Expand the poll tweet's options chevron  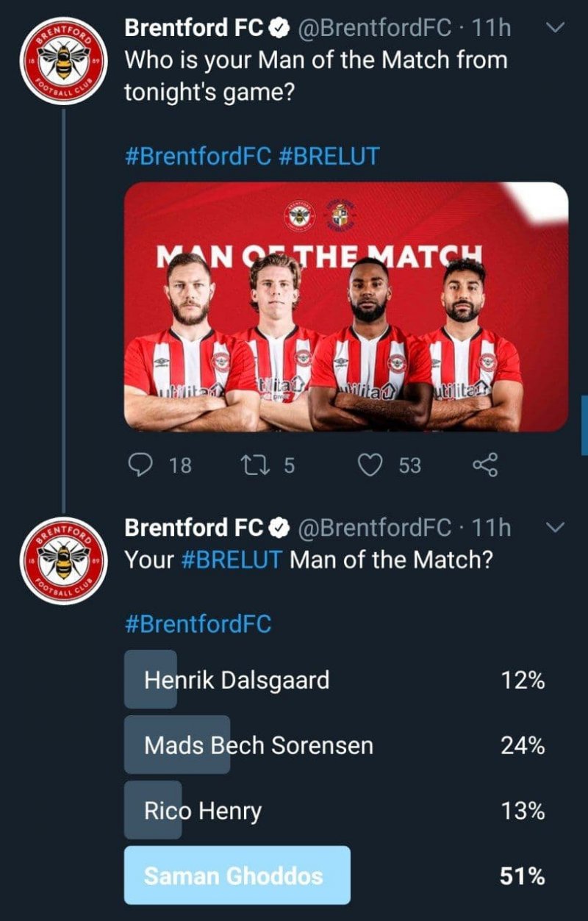coord(556,527)
